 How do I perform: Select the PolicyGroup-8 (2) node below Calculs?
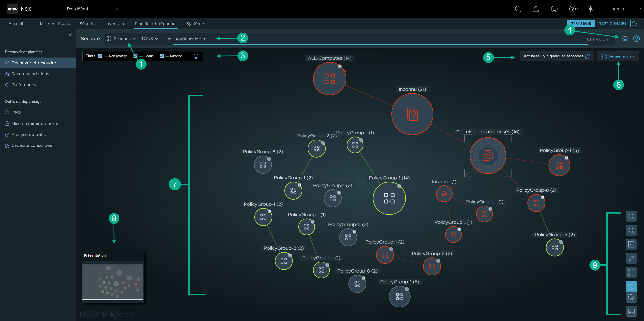click(x=536, y=203)
